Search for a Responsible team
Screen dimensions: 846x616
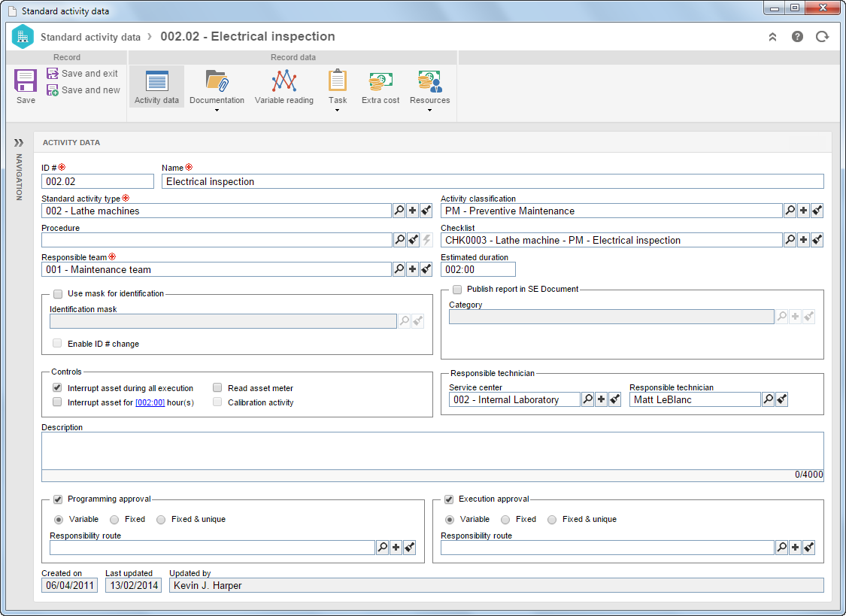point(399,269)
